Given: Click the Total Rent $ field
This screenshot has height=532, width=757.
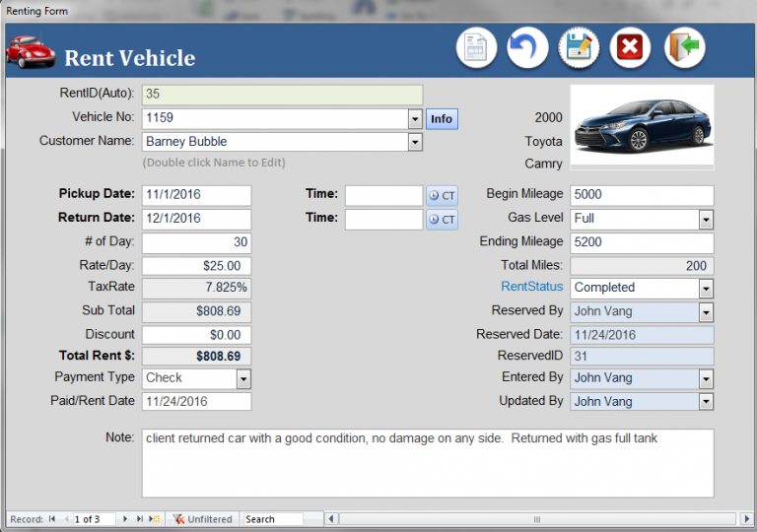Looking at the screenshot, I should point(196,357).
